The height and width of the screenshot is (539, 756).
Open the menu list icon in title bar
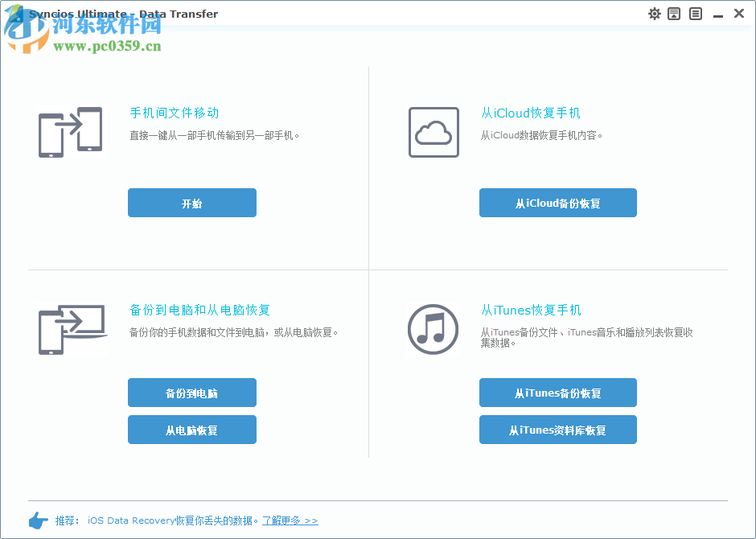[x=695, y=13]
